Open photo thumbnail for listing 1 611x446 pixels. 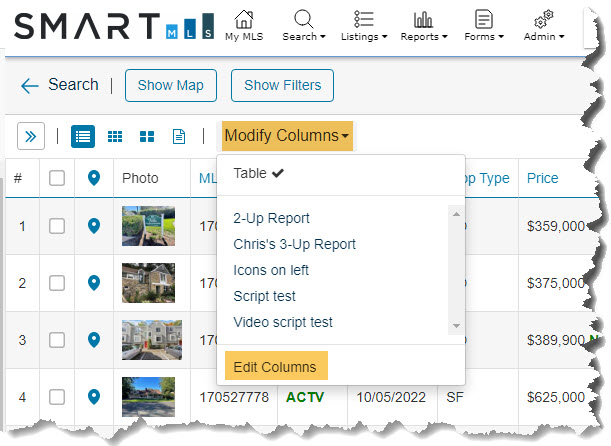148,226
